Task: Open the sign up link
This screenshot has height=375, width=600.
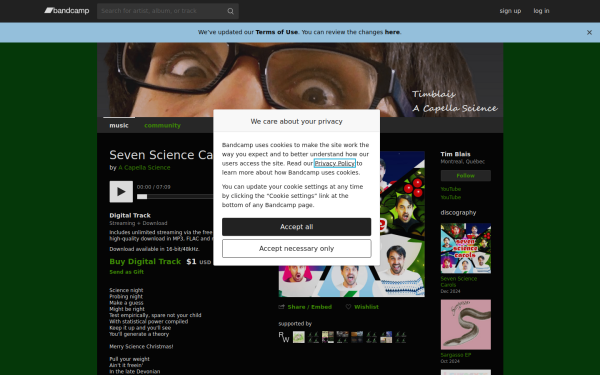Action: pyautogui.click(x=510, y=11)
